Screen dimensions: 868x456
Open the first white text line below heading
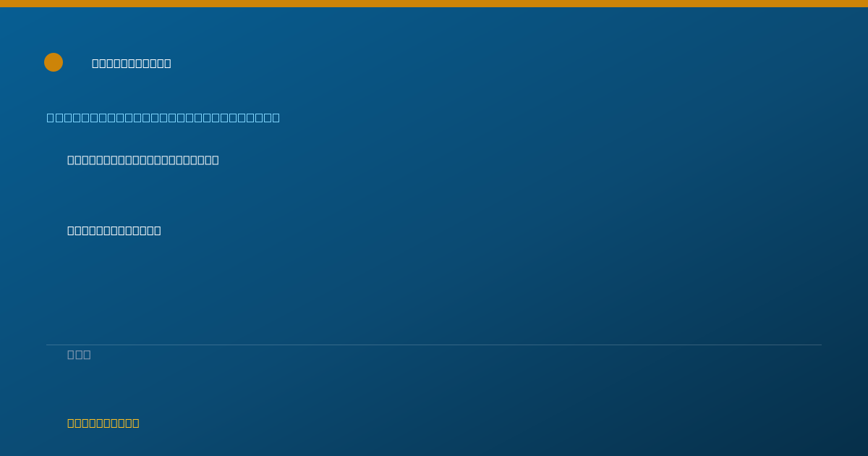(143, 160)
